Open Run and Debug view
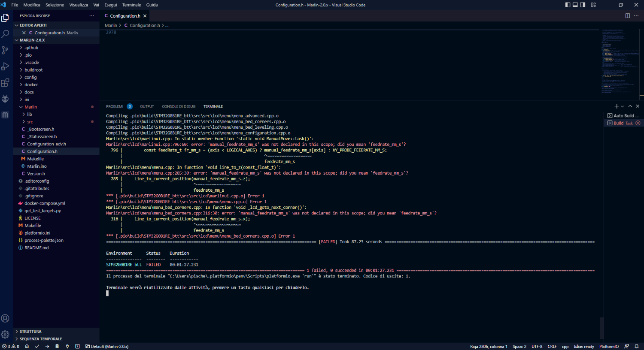This screenshot has height=350, width=644. click(x=5, y=66)
